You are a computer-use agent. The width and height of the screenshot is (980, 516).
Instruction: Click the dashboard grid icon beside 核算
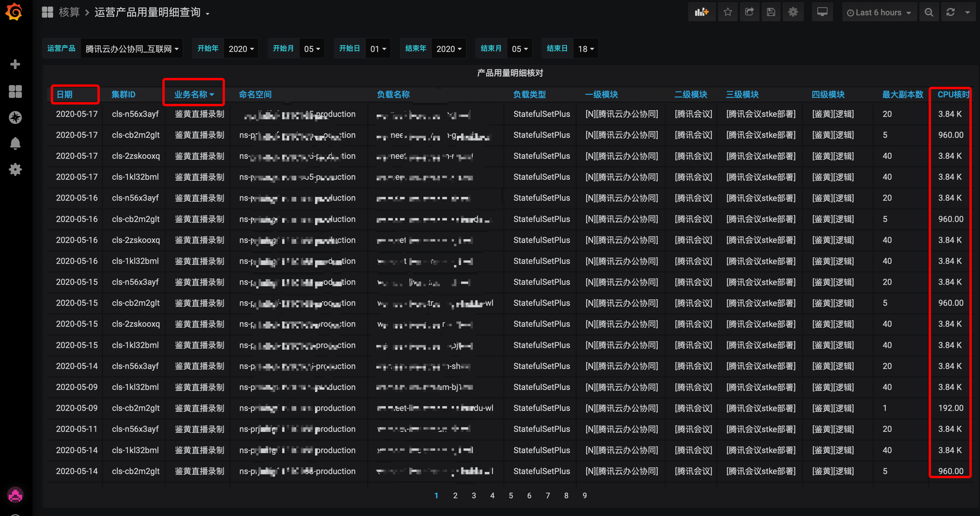coord(47,12)
